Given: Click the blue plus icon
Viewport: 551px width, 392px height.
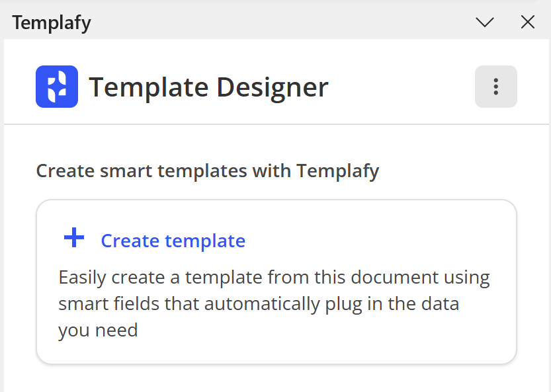Looking at the screenshot, I should coord(74,237).
